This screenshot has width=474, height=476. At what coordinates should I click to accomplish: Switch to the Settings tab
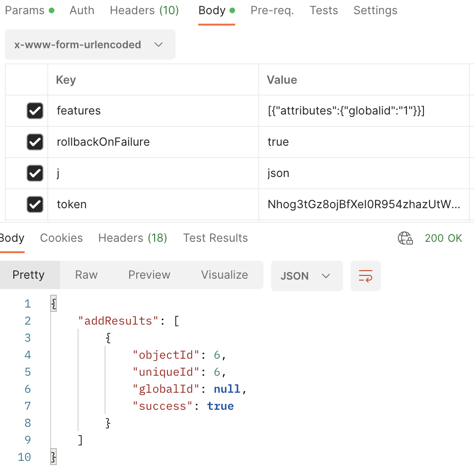375,10
